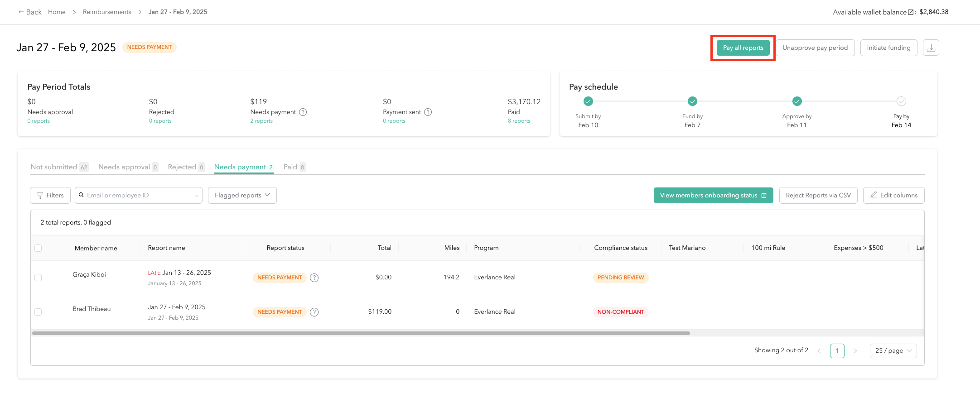
Task: Click help icon in Graça Kiboi's report status
Action: [314, 278]
